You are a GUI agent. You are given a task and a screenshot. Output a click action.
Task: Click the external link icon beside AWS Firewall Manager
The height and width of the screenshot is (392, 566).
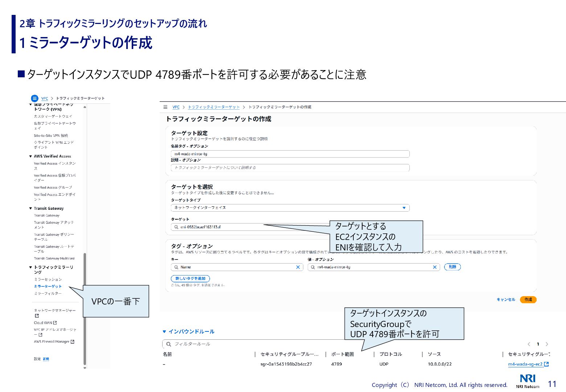click(73, 342)
